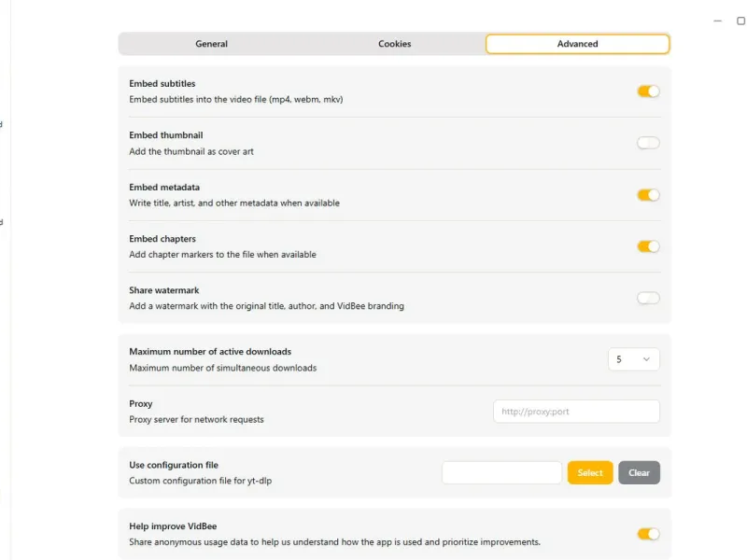Image resolution: width=747 pixels, height=560 pixels.
Task: Click the Help improve VidBee heading
Action: point(173,526)
